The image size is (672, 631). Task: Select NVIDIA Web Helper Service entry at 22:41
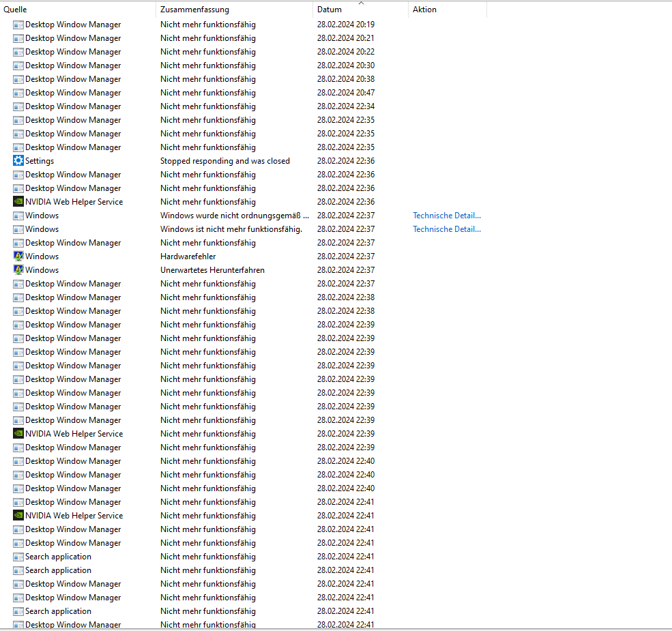pyautogui.click(x=74, y=515)
